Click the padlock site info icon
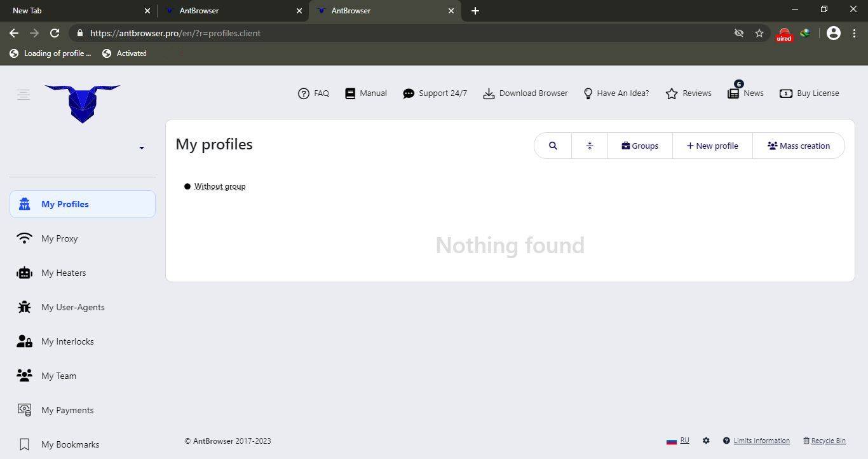868x459 pixels. pyautogui.click(x=79, y=33)
